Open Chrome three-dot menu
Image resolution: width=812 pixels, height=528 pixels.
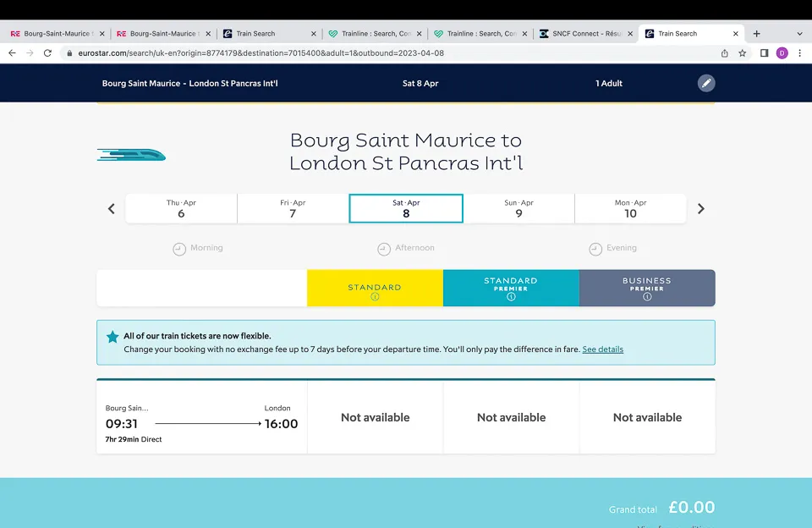coord(799,52)
